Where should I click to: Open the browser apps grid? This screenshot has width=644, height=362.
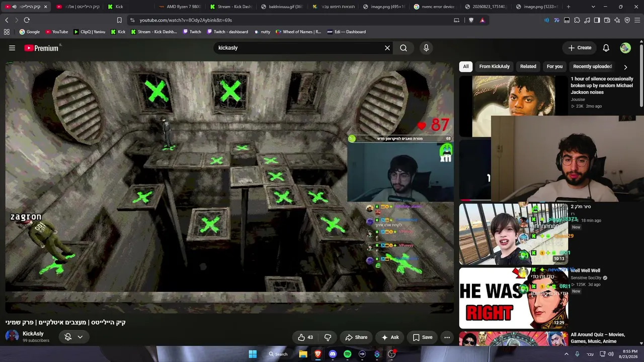[x=7, y=32]
